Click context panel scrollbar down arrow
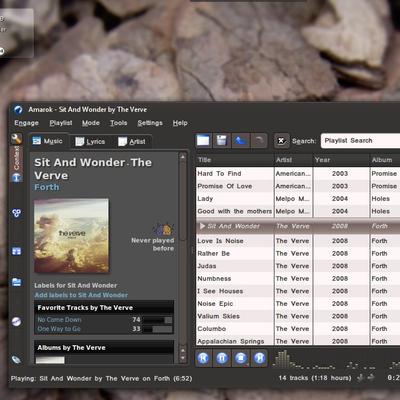Viewport: 400px width, 400px height. pos(183,358)
